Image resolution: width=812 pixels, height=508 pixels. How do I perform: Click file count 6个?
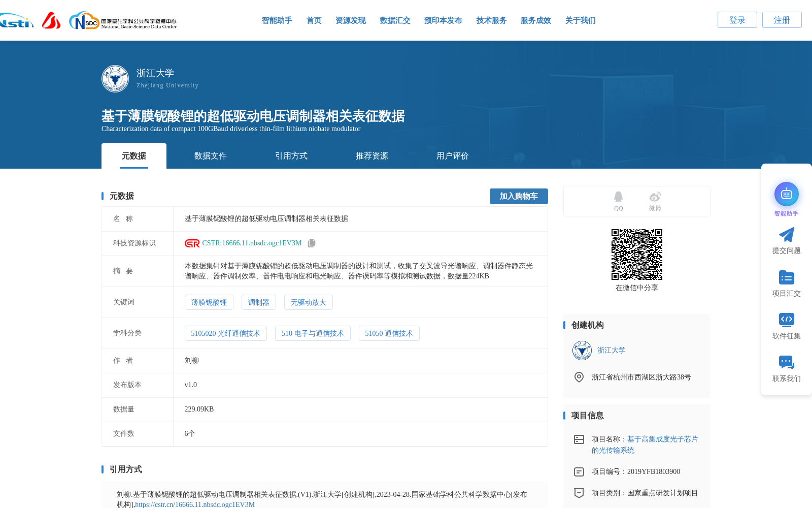190,434
